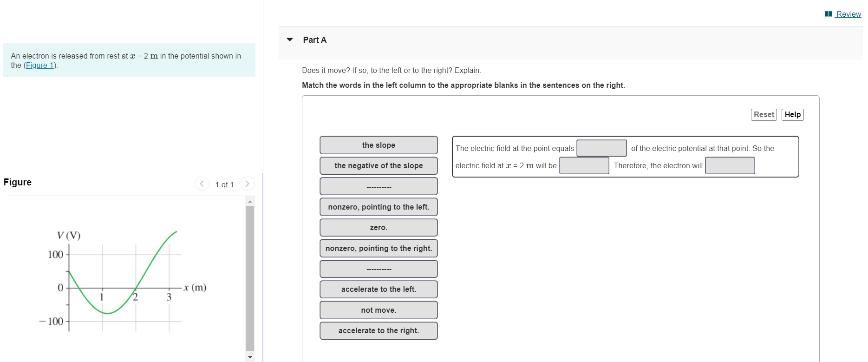This screenshot has width=868, height=362.
Task: Pick the 'nonzero, pointing to the left.' tile
Action: 378,207
